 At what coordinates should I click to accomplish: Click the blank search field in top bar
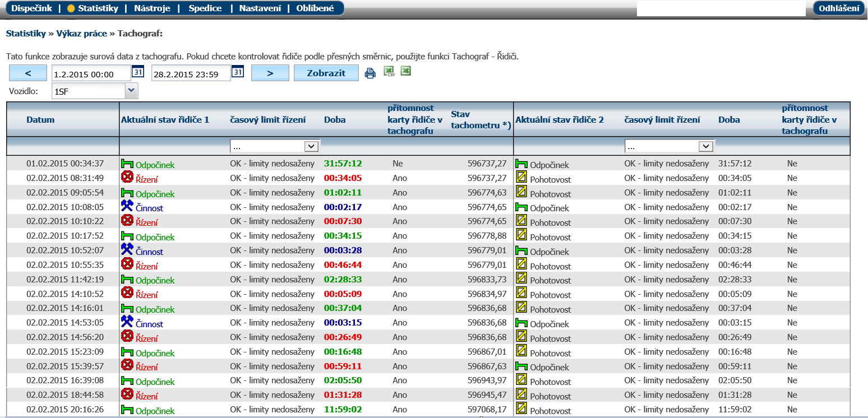721,8
